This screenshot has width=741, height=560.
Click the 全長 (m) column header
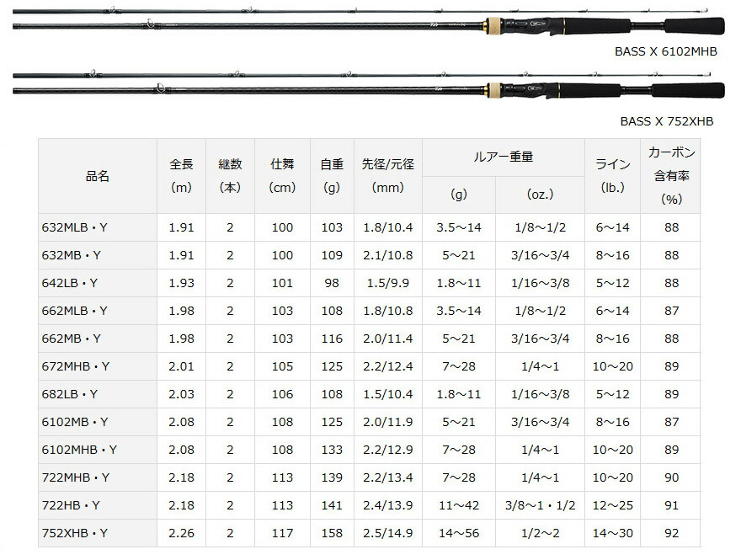182,176
